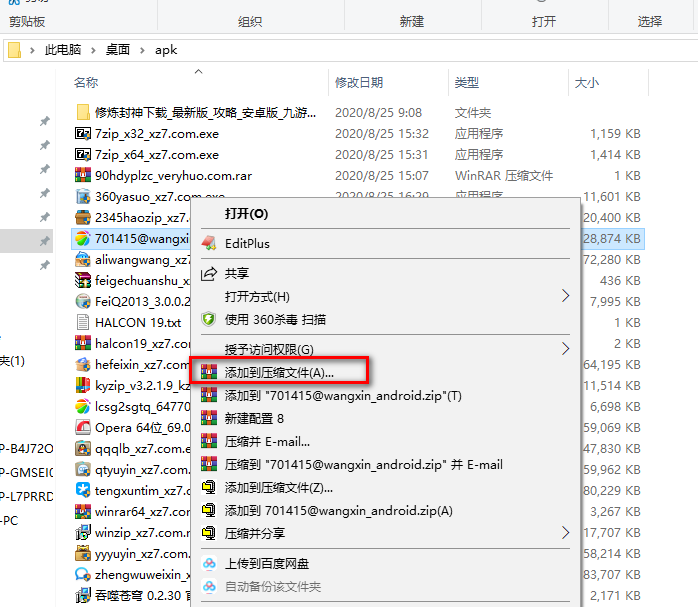This screenshot has width=698, height=607.
Task: Select 添加到压缩文件(A)... menu entry
Action: point(385,372)
